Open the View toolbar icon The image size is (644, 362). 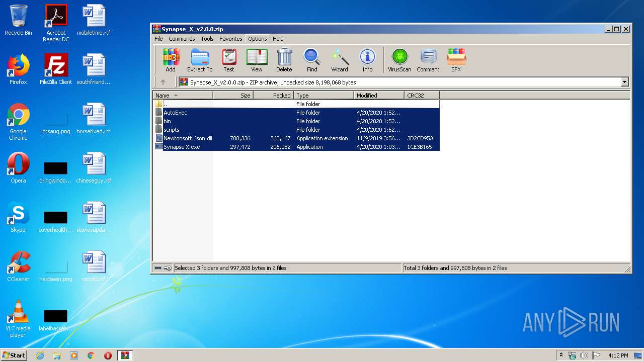(x=257, y=60)
